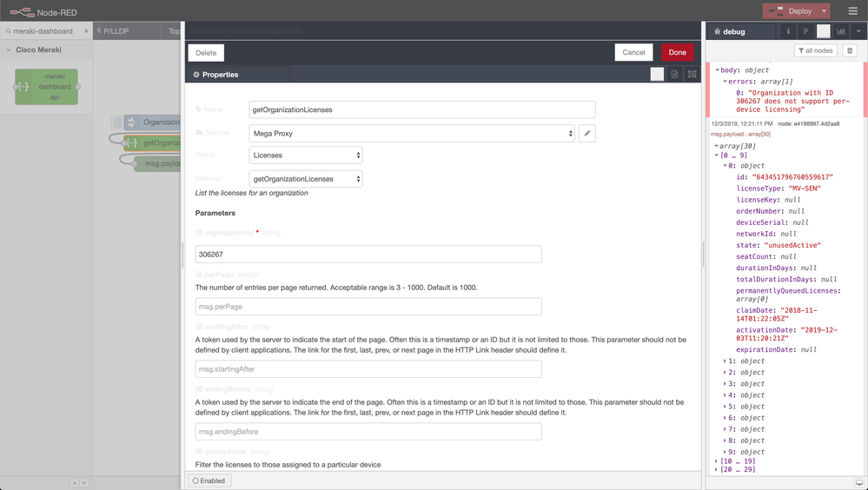The image size is (868, 490).
Task: Expand the 6: object entry
Action: coord(726,418)
